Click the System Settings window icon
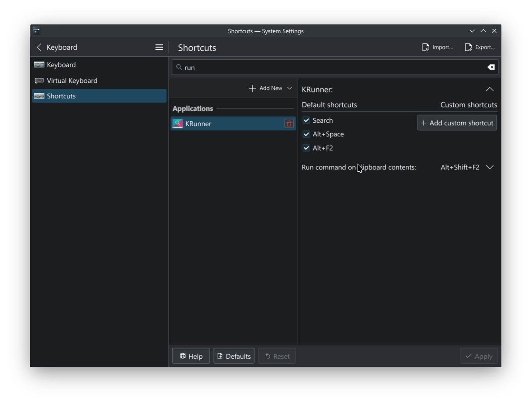Image resolution: width=532 pixels, height=403 pixels. pyautogui.click(x=36, y=31)
